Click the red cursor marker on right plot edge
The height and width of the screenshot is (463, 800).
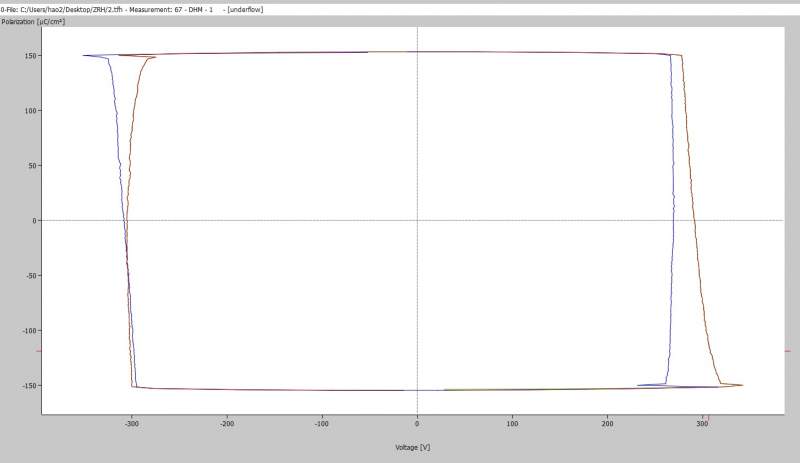tap(787, 351)
